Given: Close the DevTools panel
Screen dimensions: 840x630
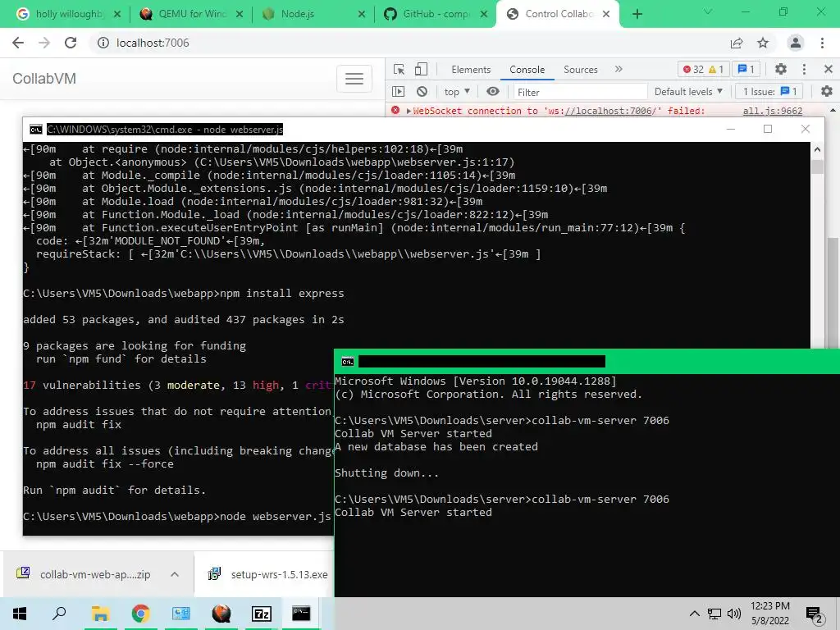Looking at the screenshot, I should 829,69.
